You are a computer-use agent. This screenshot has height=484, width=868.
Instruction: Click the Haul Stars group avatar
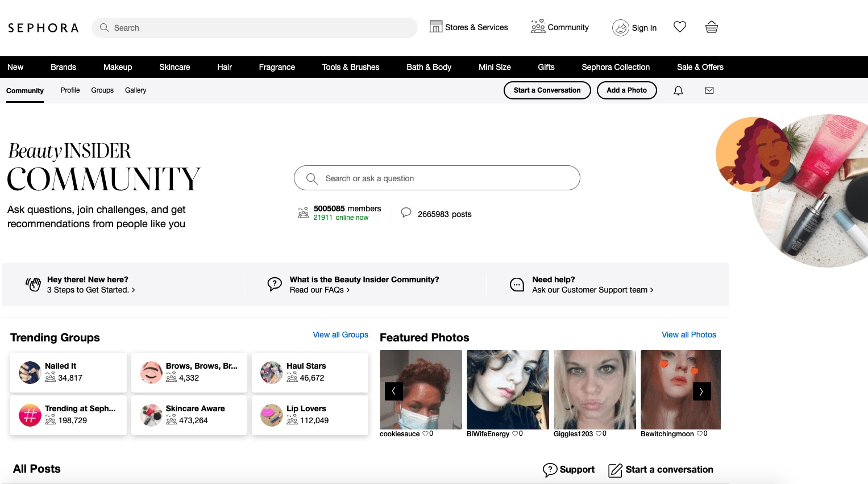(x=272, y=373)
